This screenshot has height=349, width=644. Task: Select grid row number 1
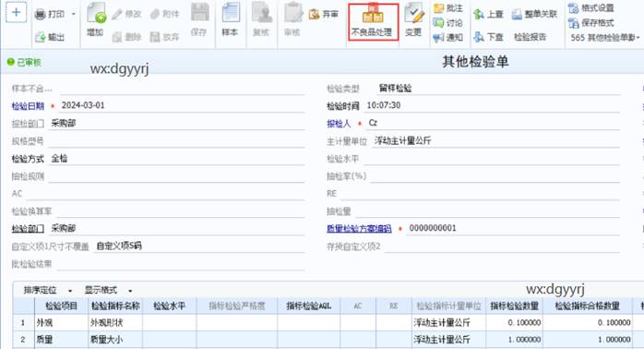point(23,323)
